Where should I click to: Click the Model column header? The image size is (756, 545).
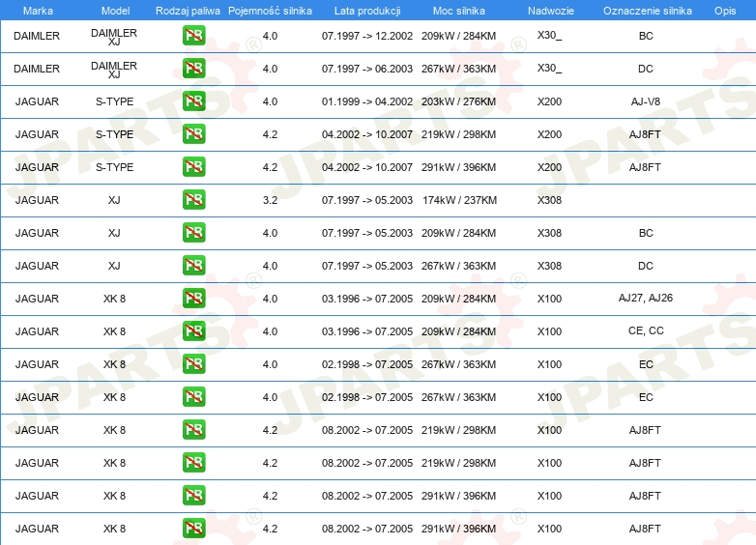[115, 11]
